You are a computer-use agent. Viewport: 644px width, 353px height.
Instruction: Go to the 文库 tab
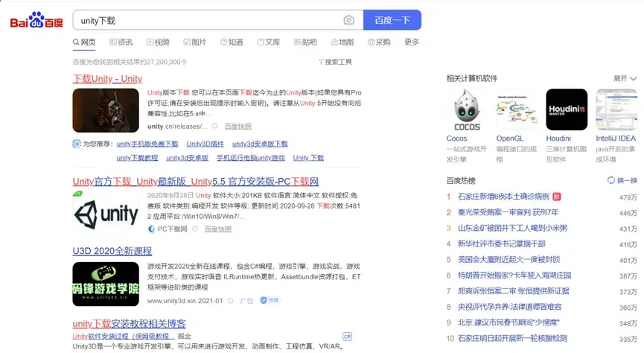point(269,42)
